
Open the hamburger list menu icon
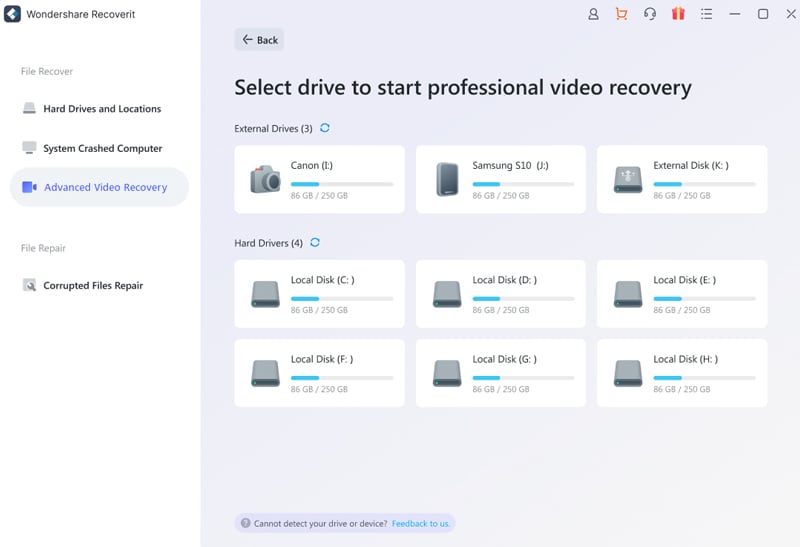[x=706, y=14]
